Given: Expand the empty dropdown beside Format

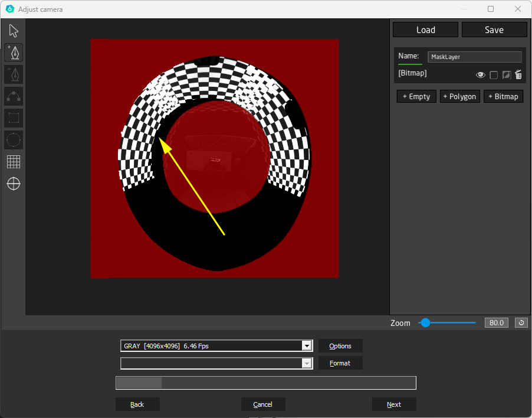Looking at the screenshot, I should (306, 363).
